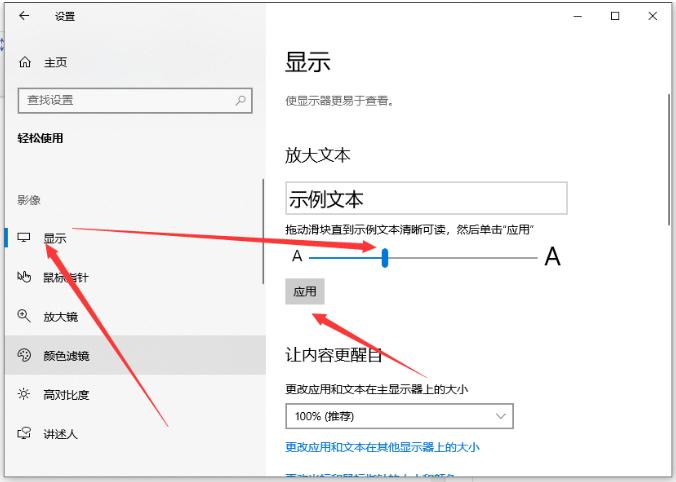Open the 主页 home icon
This screenshot has height=482, width=676.
click(25, 63)
